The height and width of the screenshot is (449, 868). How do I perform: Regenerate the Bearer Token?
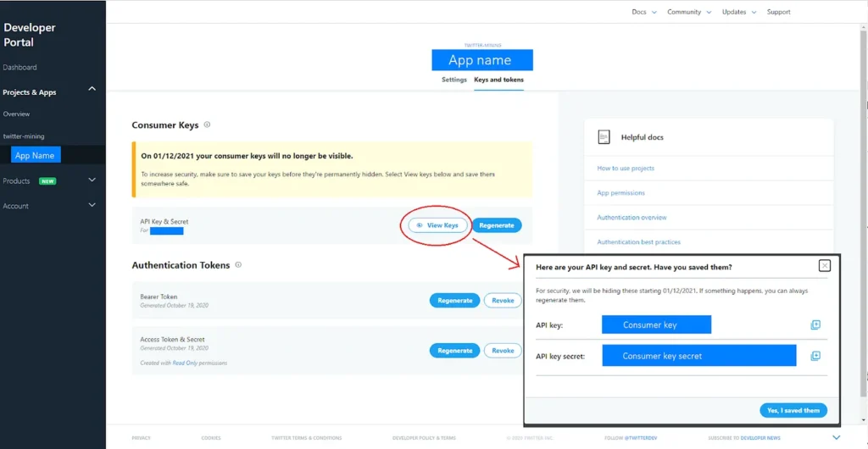point(454,301)
